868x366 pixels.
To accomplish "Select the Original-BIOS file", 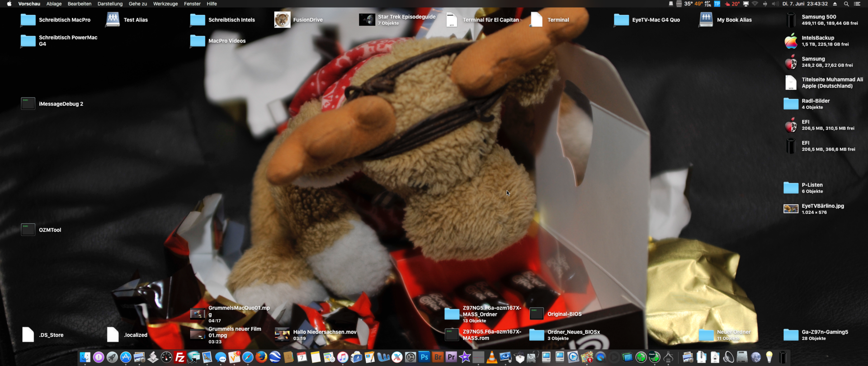I will point(537,314).
